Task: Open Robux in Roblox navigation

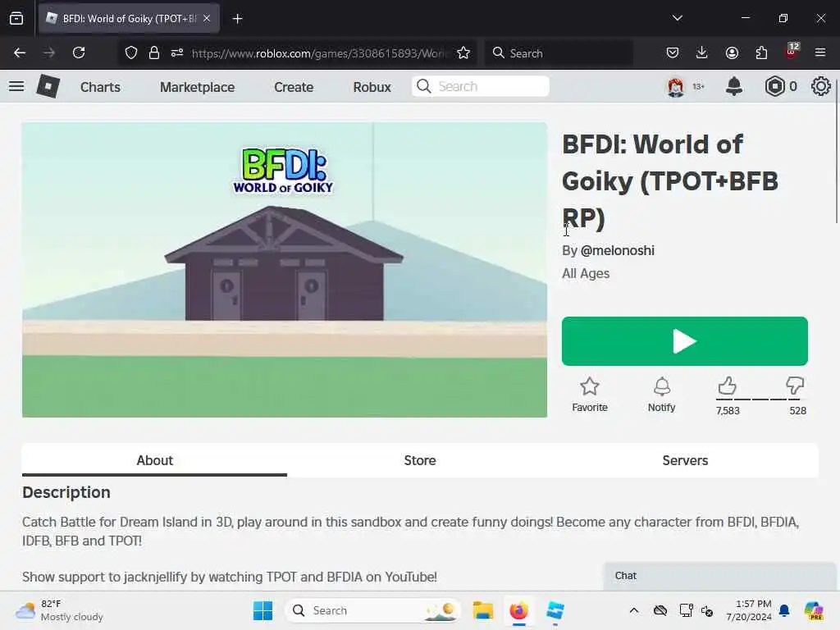Action: pyautogui.click(x=372, y=87)
